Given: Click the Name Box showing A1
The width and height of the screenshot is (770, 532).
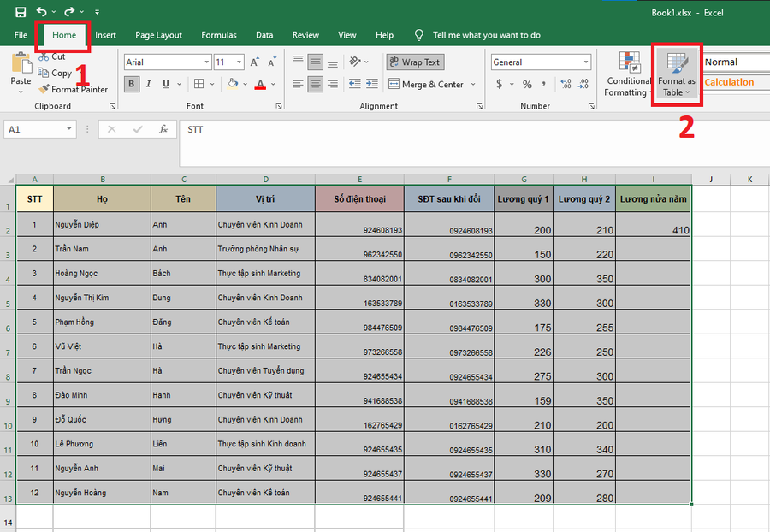Looking at the screenshot, I should (35, 129).
